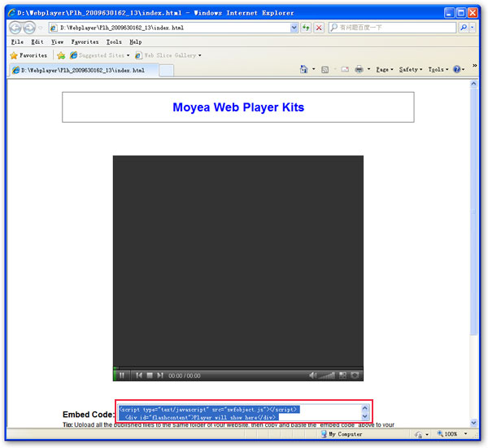The height and width of the screenshot is (448, 488).
Task: Open the Tools menu in the menu bar
Action: point(114,41)
